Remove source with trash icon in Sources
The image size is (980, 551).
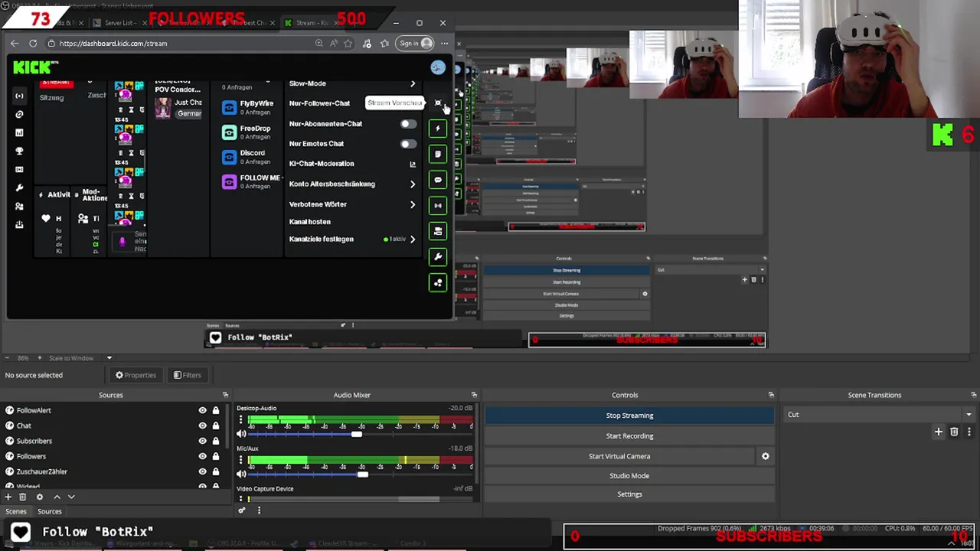point(22,497)
